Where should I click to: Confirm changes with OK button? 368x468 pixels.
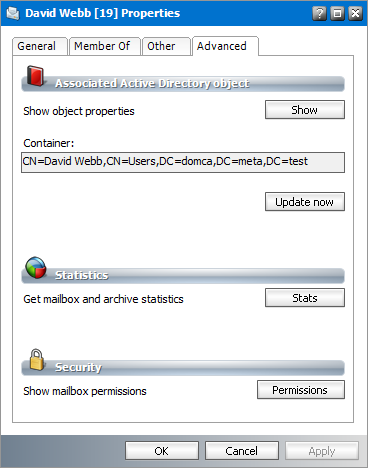(x=162, y=451)
